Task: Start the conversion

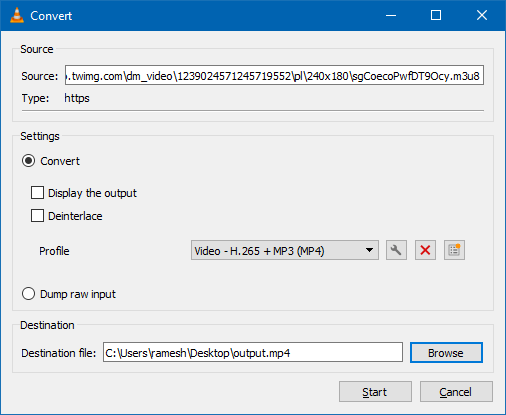Action: coord(375,392)
